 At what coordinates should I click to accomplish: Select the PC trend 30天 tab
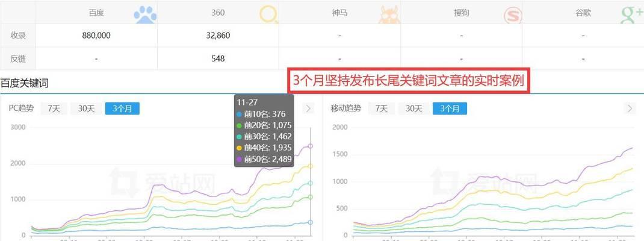86,108
